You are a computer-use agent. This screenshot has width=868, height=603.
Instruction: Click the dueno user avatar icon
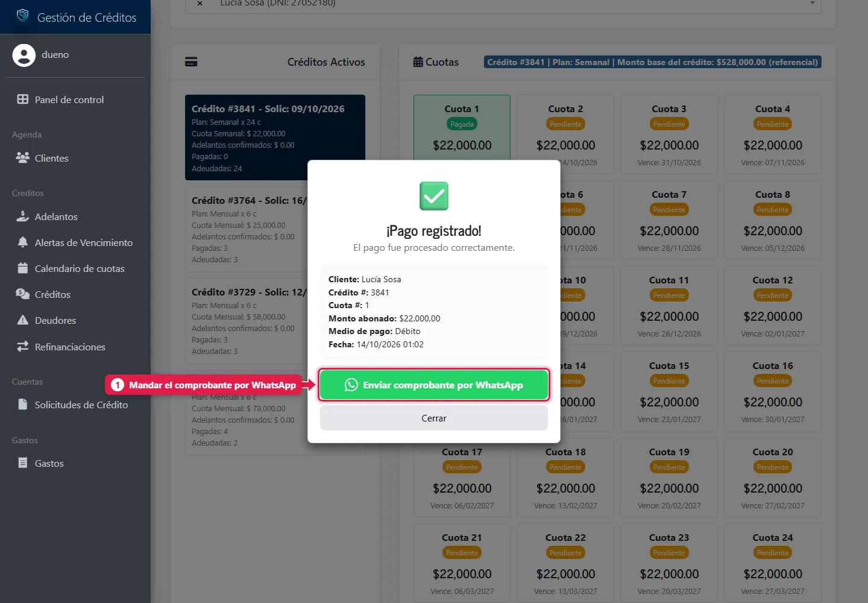[24, 55]
